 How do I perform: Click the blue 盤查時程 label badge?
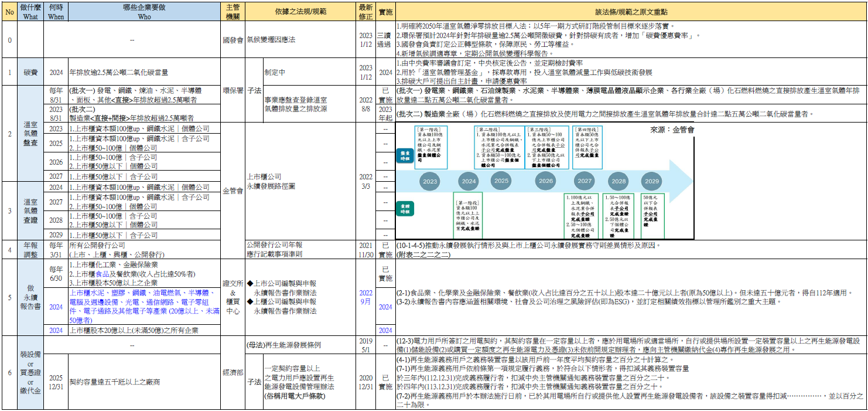[x=405, y=155]
